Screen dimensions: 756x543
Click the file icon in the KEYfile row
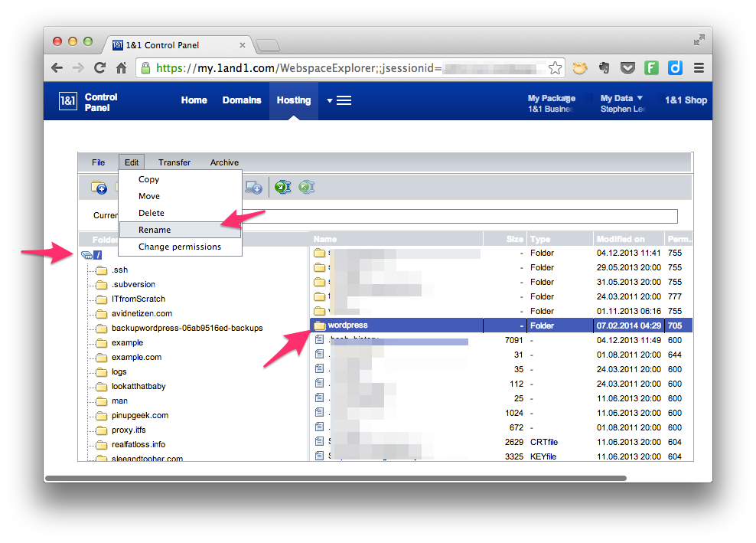(x=319, y=456)
